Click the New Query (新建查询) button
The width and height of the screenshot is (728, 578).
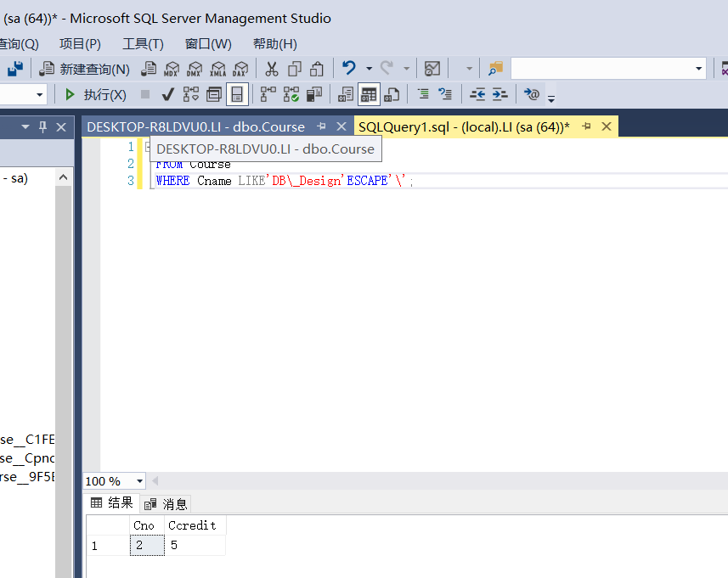point(84,69)
